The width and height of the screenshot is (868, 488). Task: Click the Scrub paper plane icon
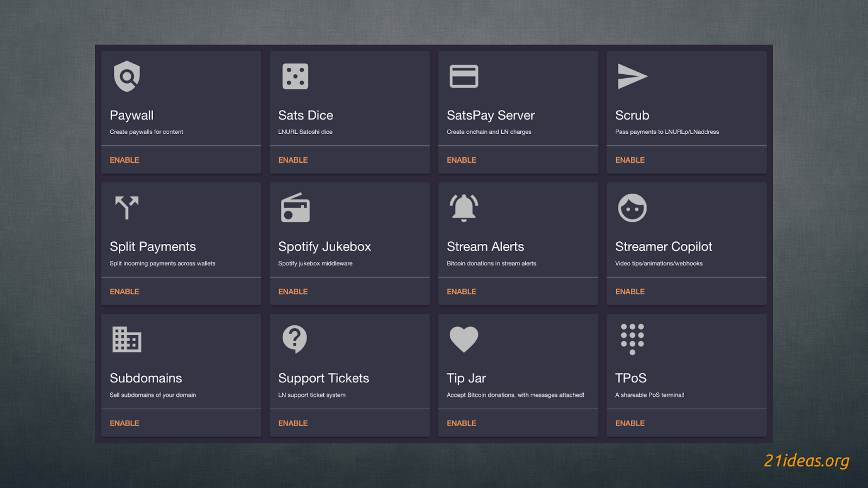coord(632,76)
